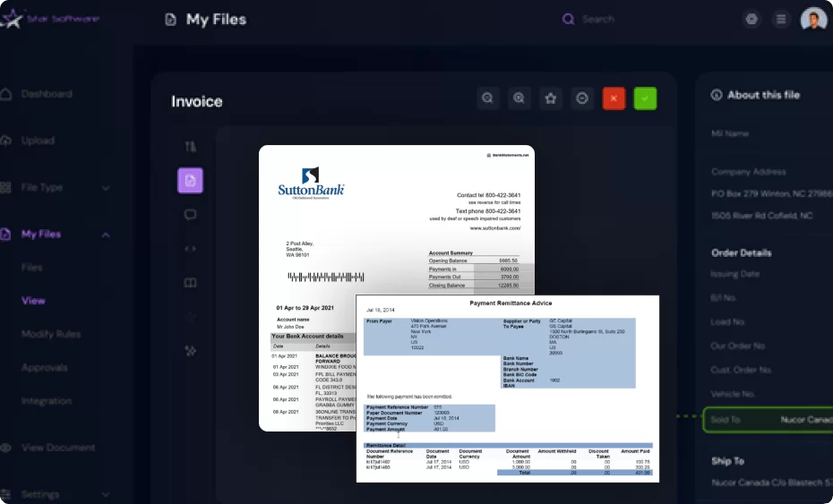Click the circular minus icon in invoice toolbar

(x=582, y=98)
